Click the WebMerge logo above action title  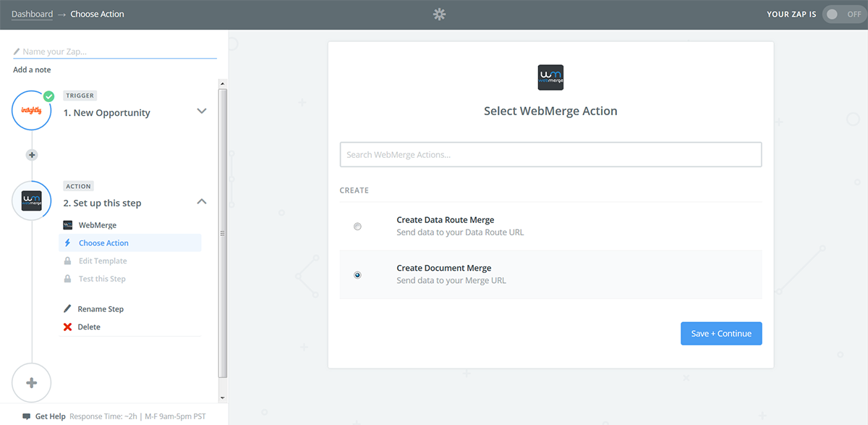[551, 77]
